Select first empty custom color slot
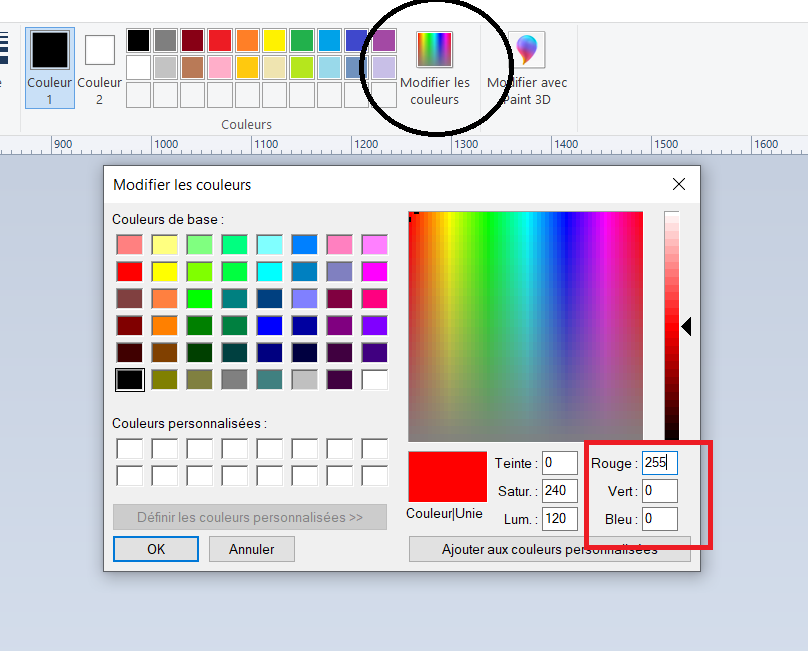This screenshot has height=651, width=808. coord(129,449)
